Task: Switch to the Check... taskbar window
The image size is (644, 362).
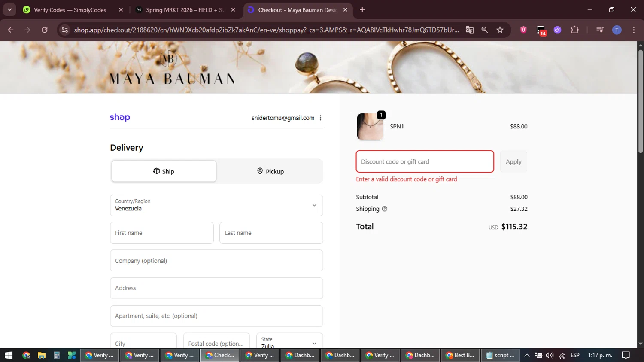Action: 220,355
